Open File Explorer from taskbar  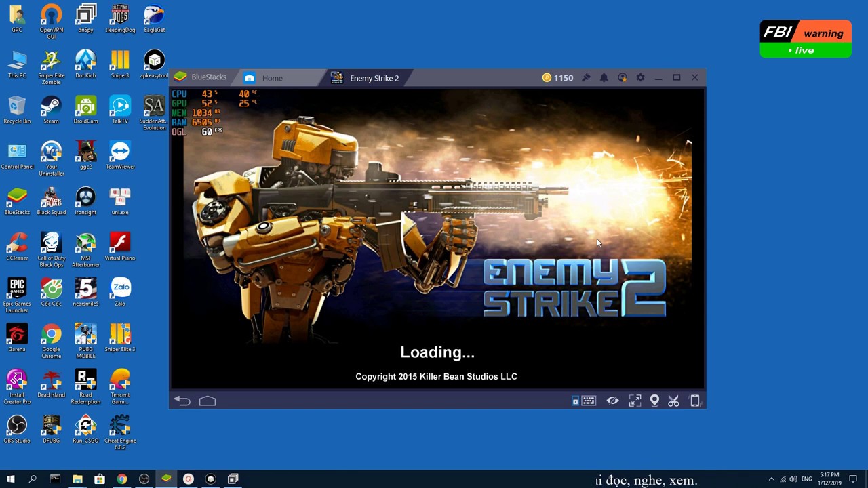77,479
